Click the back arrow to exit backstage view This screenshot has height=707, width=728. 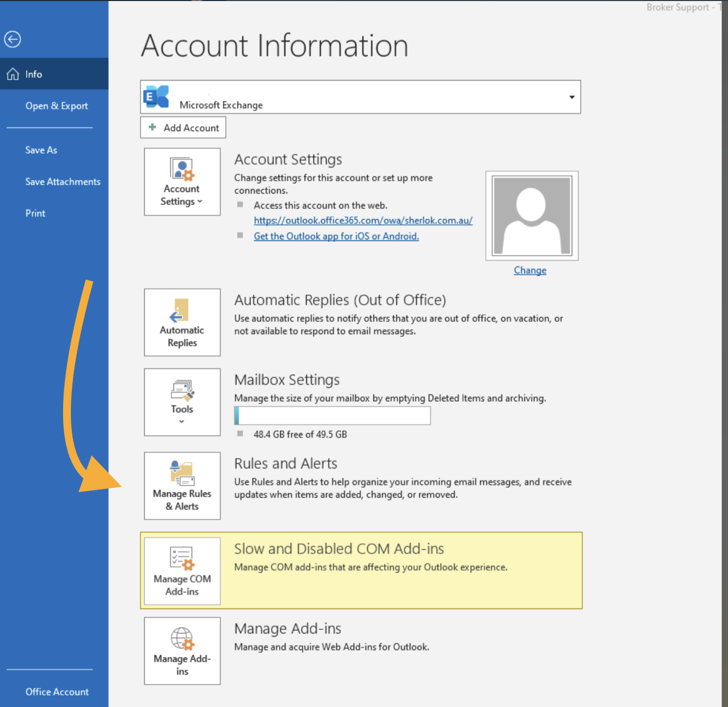(x=12, y=39)
